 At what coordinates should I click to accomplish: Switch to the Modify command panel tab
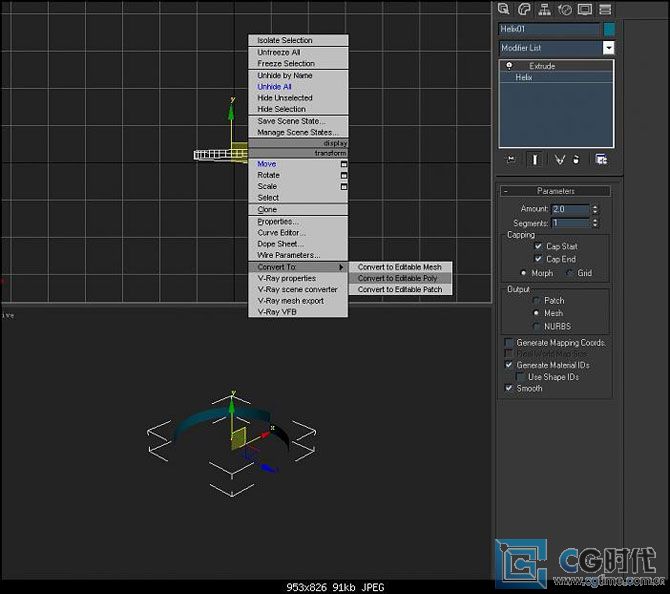(524, 9)
